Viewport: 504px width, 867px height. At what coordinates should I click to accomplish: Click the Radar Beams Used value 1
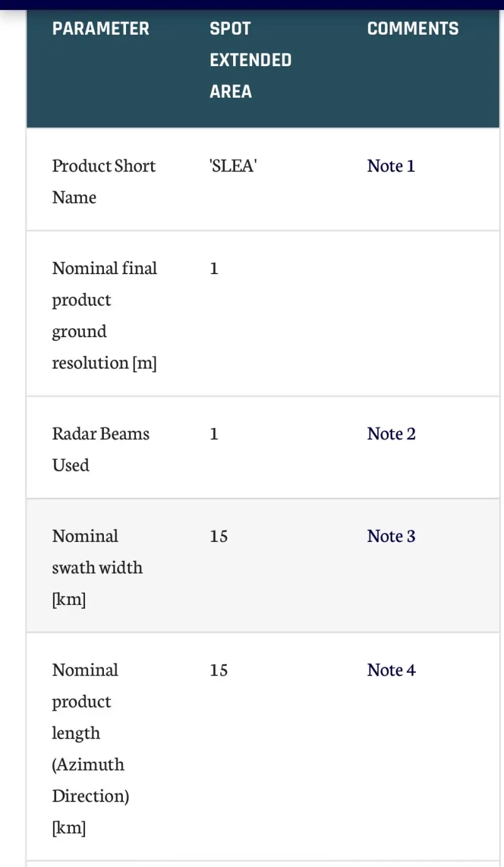pyautogui.click(x=214, y=433)
